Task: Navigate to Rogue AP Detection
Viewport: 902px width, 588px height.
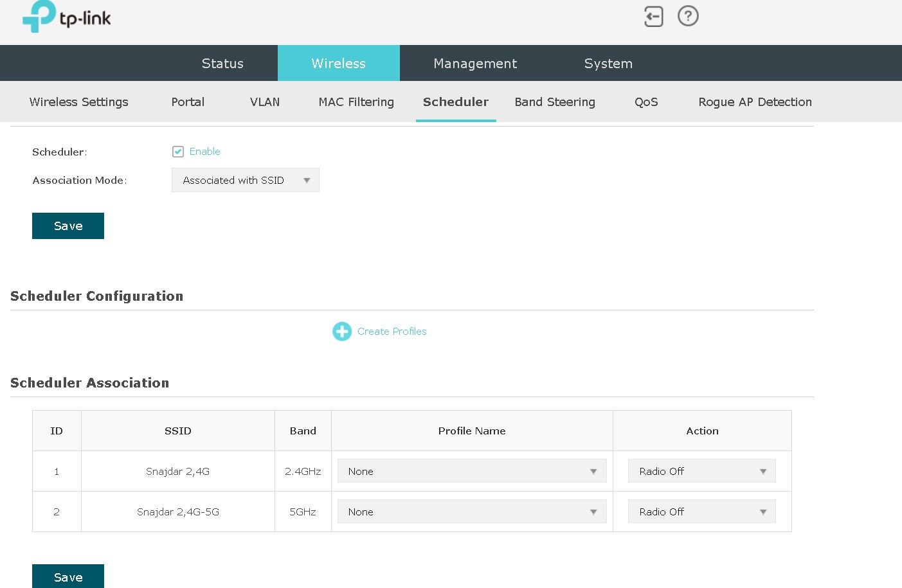Action: coord(755,102)
